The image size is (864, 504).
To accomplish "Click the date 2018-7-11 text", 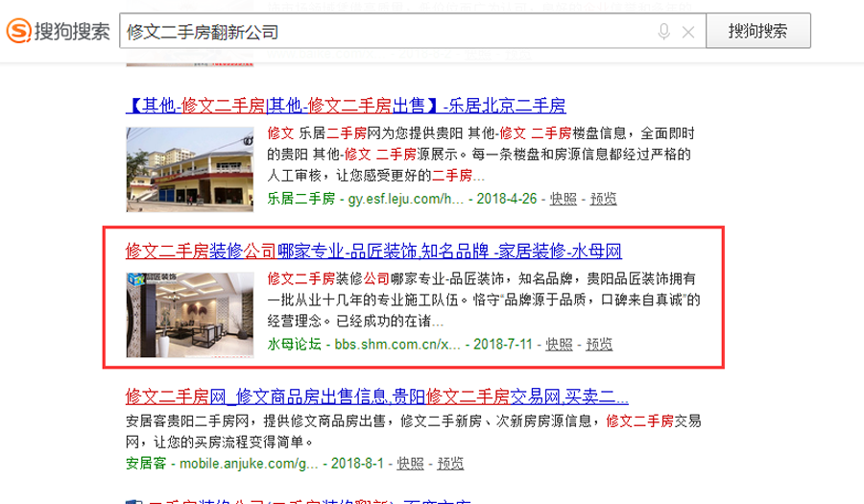I will click(502, 345).
